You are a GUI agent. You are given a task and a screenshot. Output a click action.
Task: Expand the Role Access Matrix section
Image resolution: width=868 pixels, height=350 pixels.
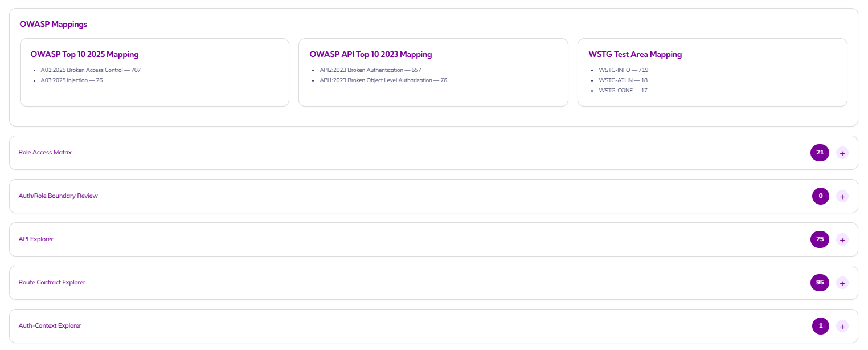45,153
